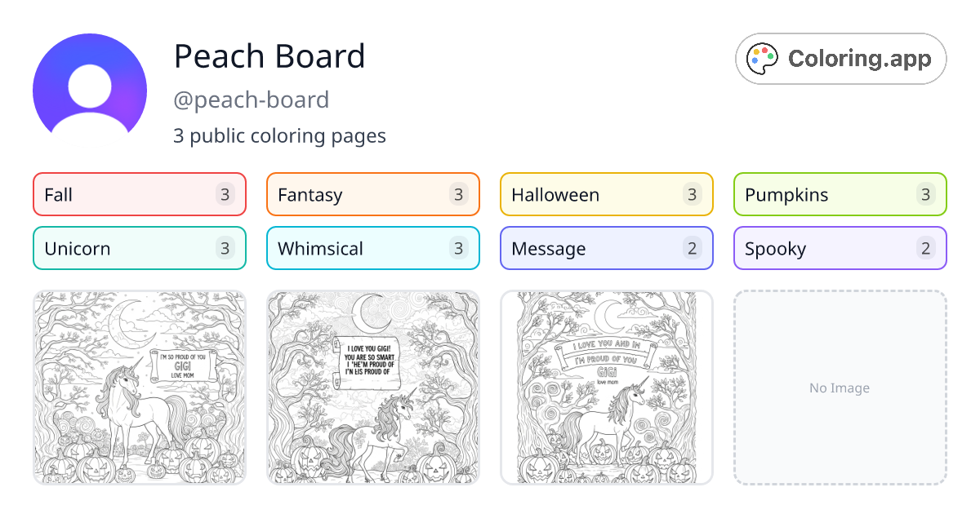Screen dimensions: 980x514
Task: Click the Coloring.app palette icon
Action: click(763, 58)
